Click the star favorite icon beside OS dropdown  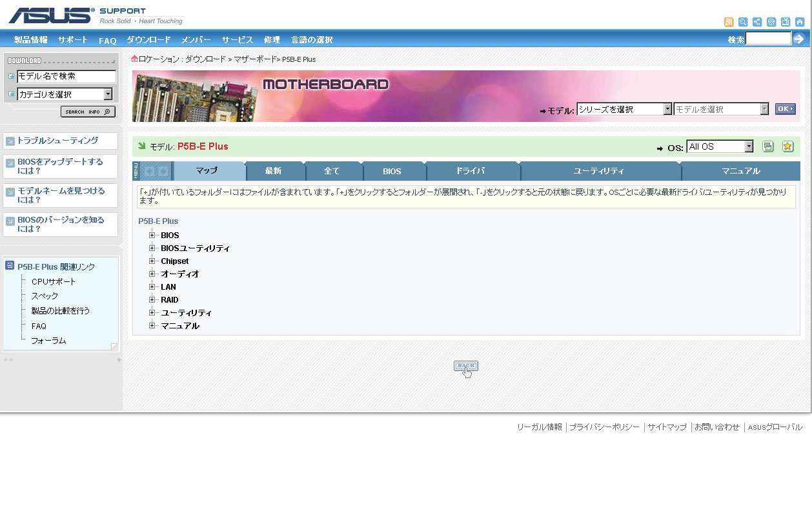787,146
